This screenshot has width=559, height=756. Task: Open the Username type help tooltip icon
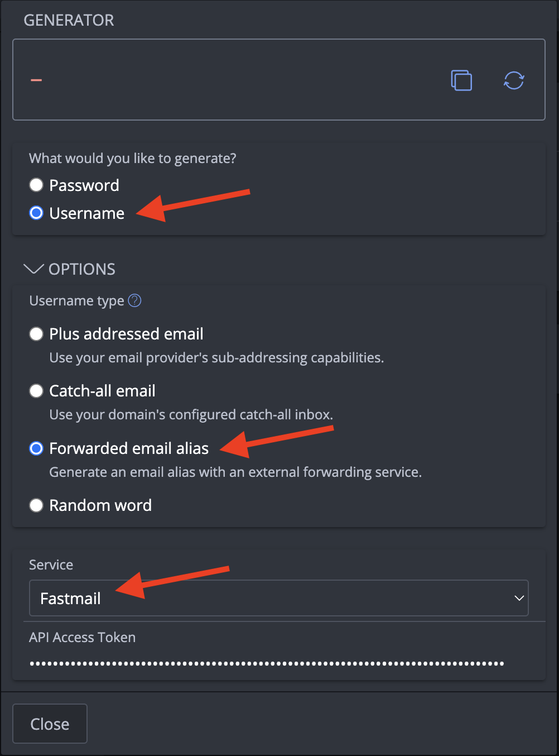134,300
